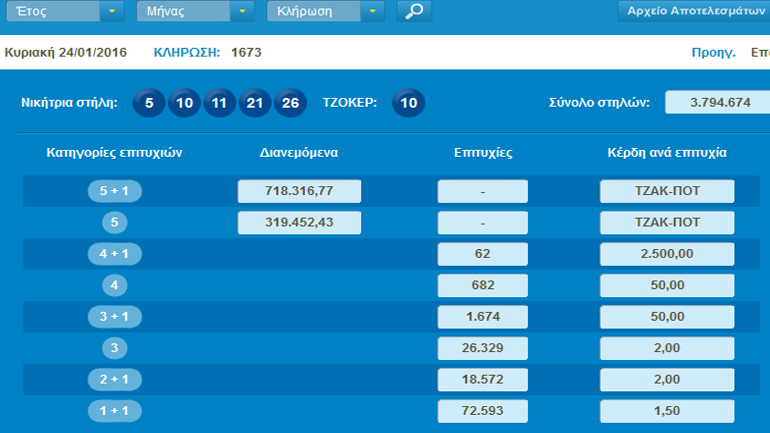770x433 pixels.
Task: Open the Κλήρωση draw dropdown
Action: (x=326, y=11)
